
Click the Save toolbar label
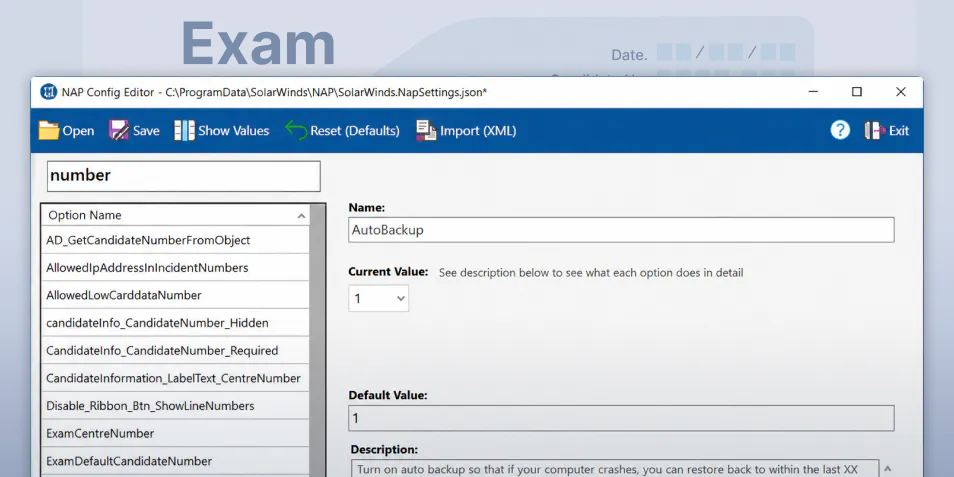click(146, 131)
